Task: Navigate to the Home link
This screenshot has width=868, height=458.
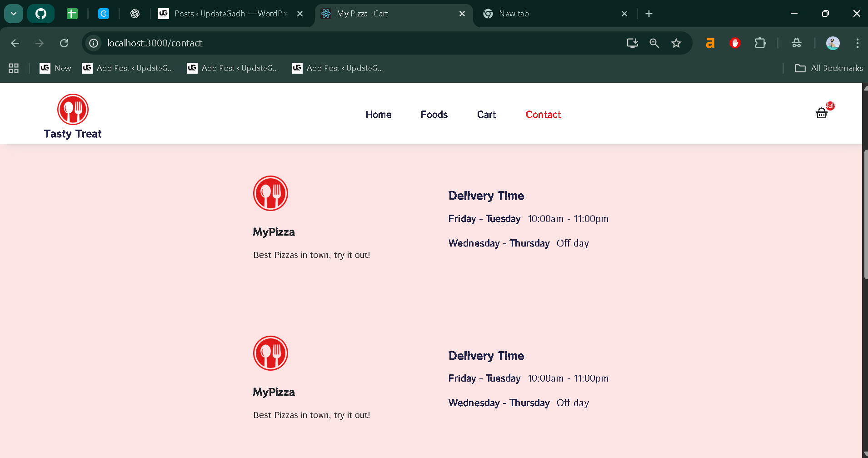Action: click(x=379, y=115)
